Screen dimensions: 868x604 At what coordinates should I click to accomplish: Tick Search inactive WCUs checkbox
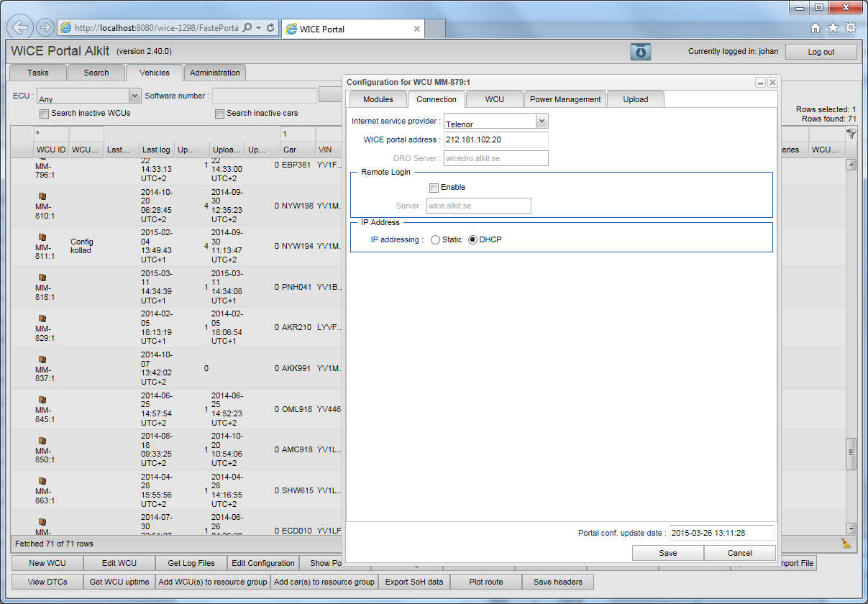tap(45, 114)
